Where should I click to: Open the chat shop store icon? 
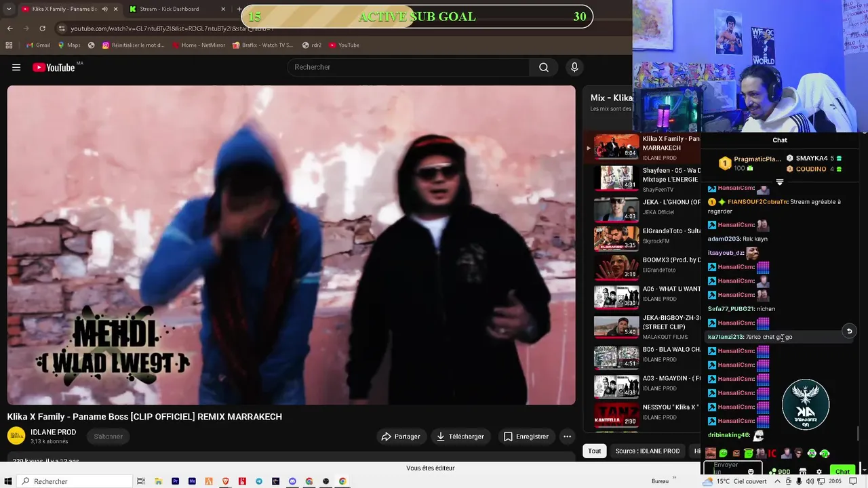[803, 471]
